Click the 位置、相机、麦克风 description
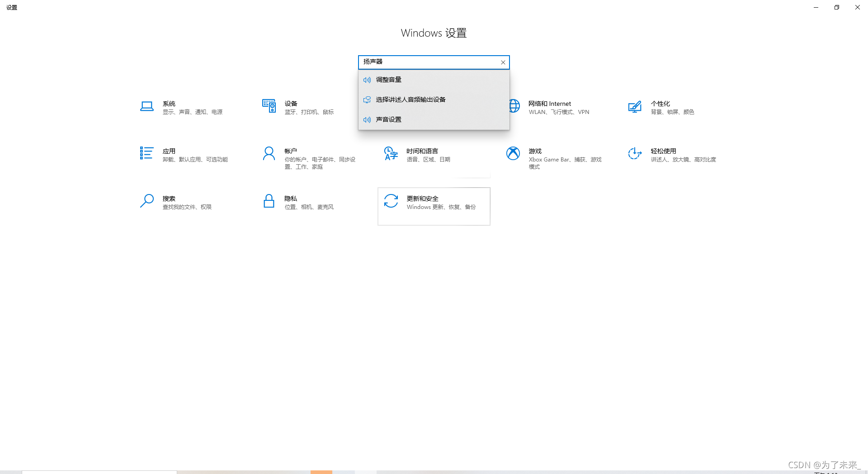 click(309, 207)
